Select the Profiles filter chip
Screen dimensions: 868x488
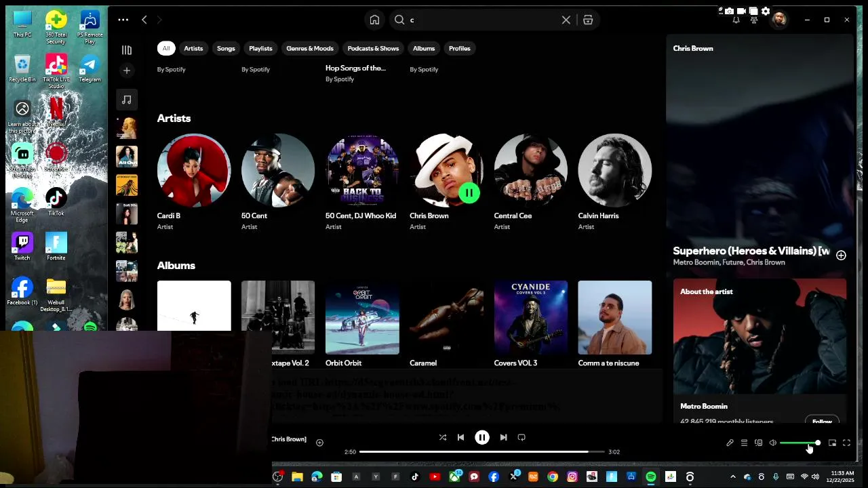(x=459, y=48)
